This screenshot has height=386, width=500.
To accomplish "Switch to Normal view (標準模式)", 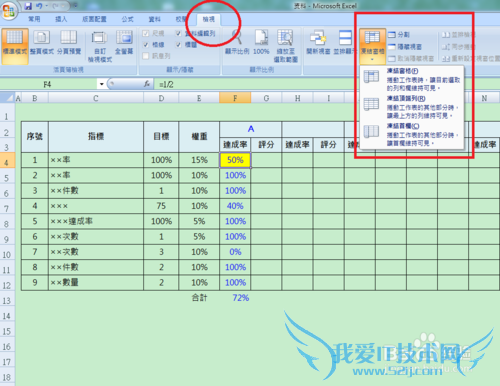I will click(x=15, y=46).
